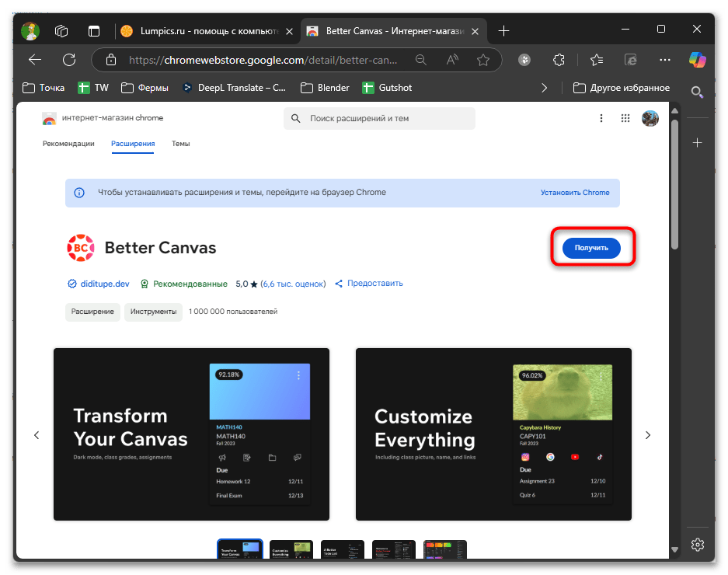The image size is (728, 575).
Task: Open the Workspaces icon in title bar
Action: point(61,31)
